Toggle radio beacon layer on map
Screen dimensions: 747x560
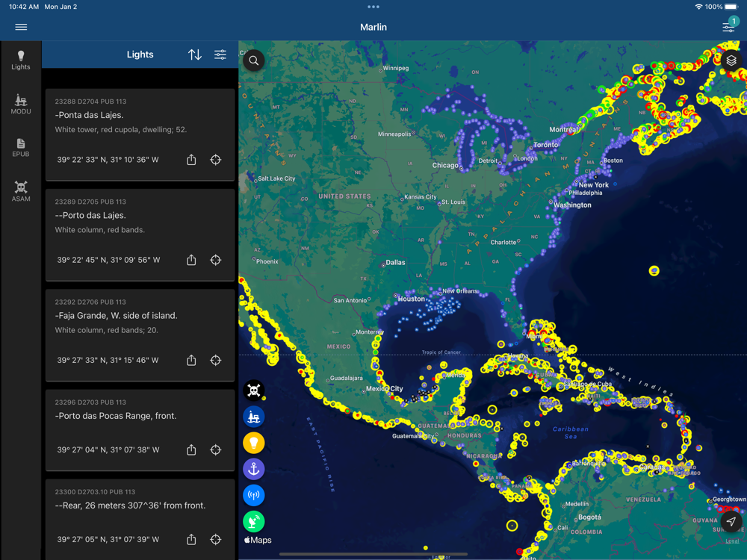click(254, 495)
